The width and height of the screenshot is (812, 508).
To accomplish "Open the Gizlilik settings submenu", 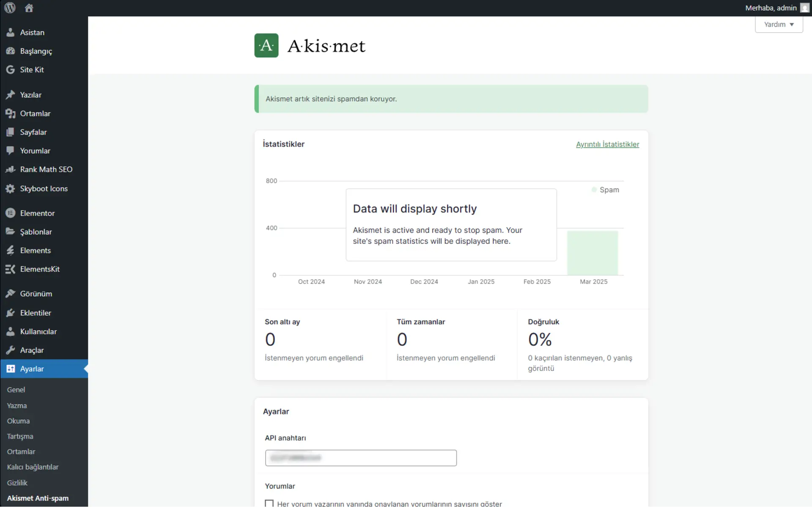I will tap(17, 483).
